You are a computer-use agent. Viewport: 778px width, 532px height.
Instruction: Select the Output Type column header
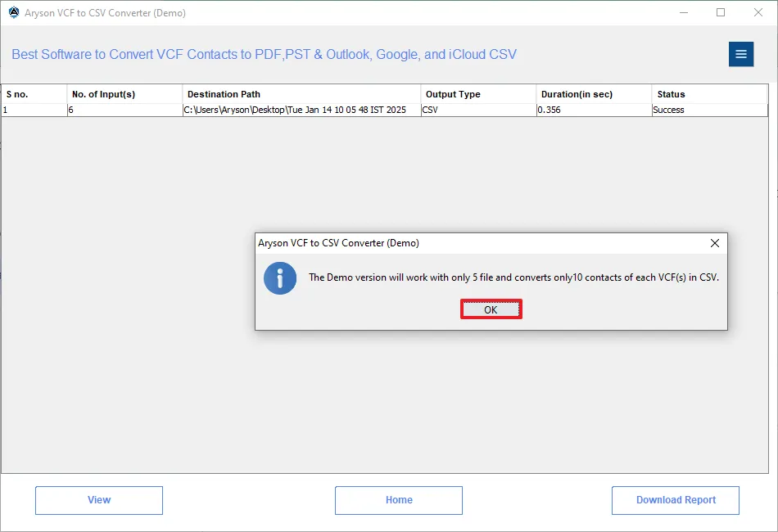479,94
